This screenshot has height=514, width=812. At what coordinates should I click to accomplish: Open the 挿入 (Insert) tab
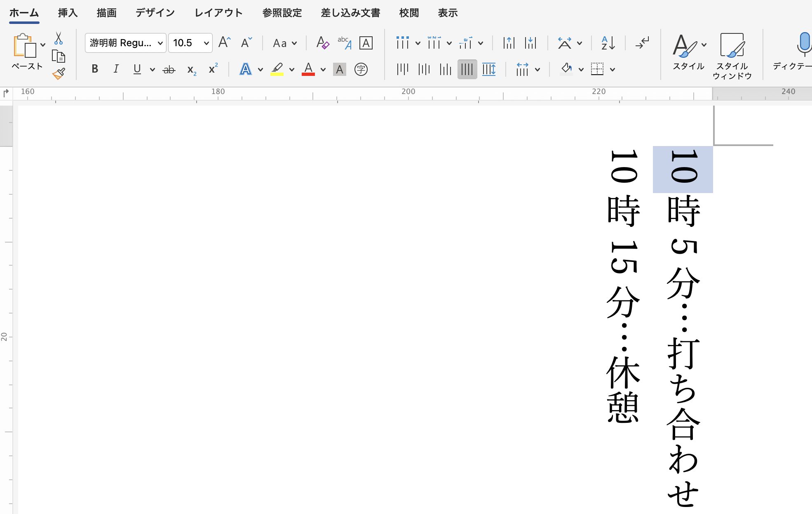coord(68,13)
